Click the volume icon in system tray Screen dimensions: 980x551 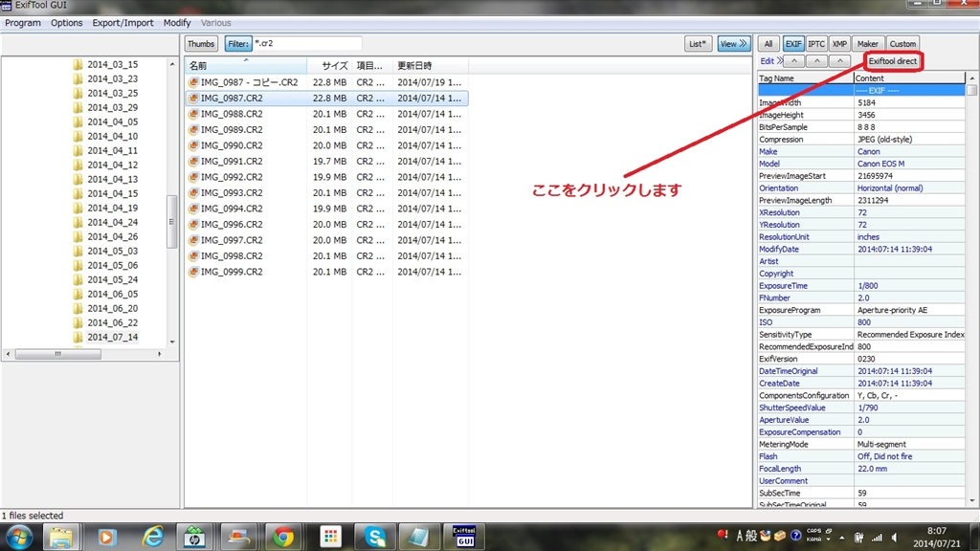coord(895,537)
